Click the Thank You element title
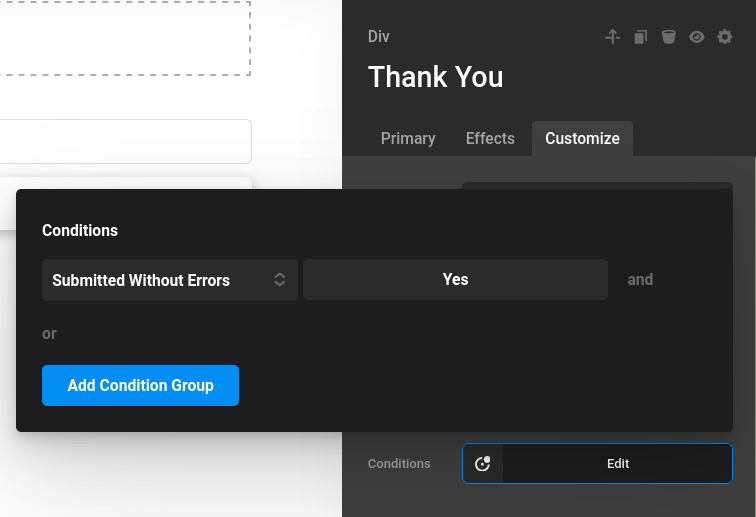The image size is (756, 517). pos(436,77)
